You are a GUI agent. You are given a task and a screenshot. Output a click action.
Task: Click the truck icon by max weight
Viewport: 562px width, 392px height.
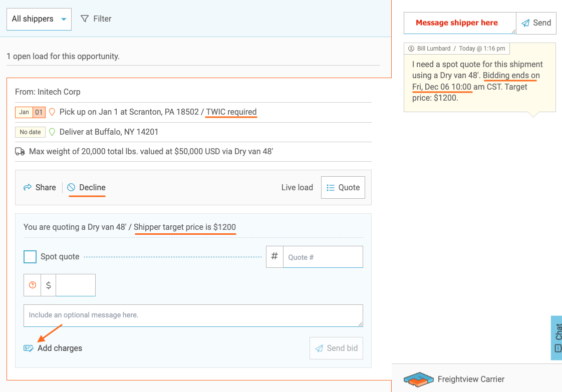point(20,151)
